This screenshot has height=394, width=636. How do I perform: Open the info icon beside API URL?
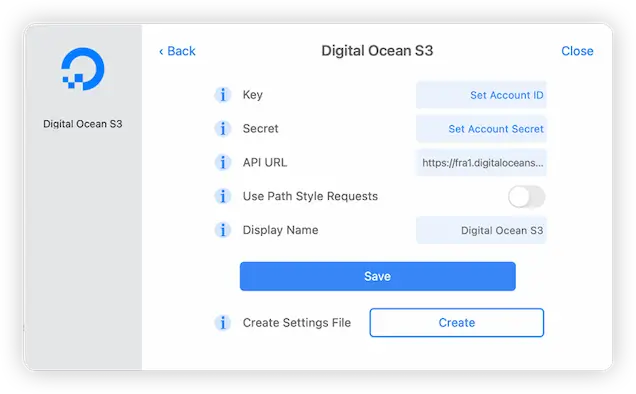pos(223,162)
